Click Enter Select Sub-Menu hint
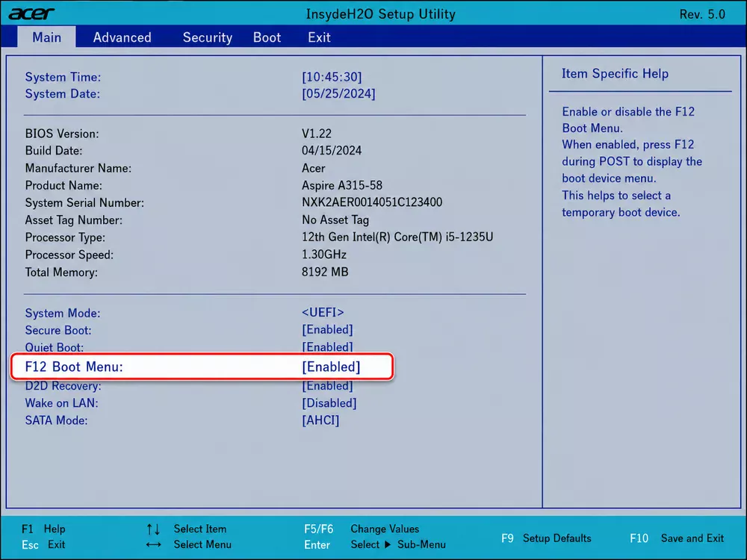The image size is (747, 560). (375, 544)
